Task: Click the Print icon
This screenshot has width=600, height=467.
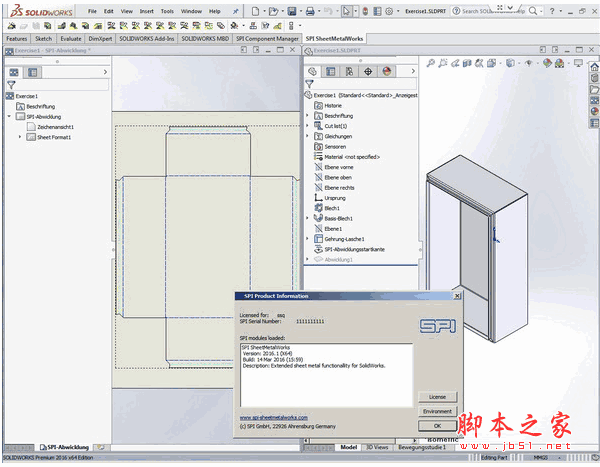Action: 310,11
